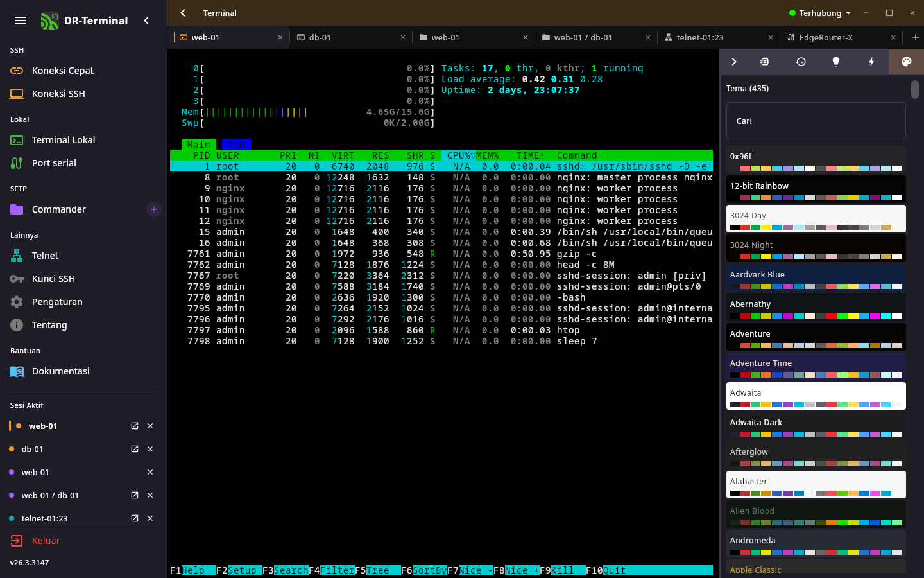Viewport: 924px width, 578px height.
Task: Click the Pengaturan gear icon
Action: 17,302
